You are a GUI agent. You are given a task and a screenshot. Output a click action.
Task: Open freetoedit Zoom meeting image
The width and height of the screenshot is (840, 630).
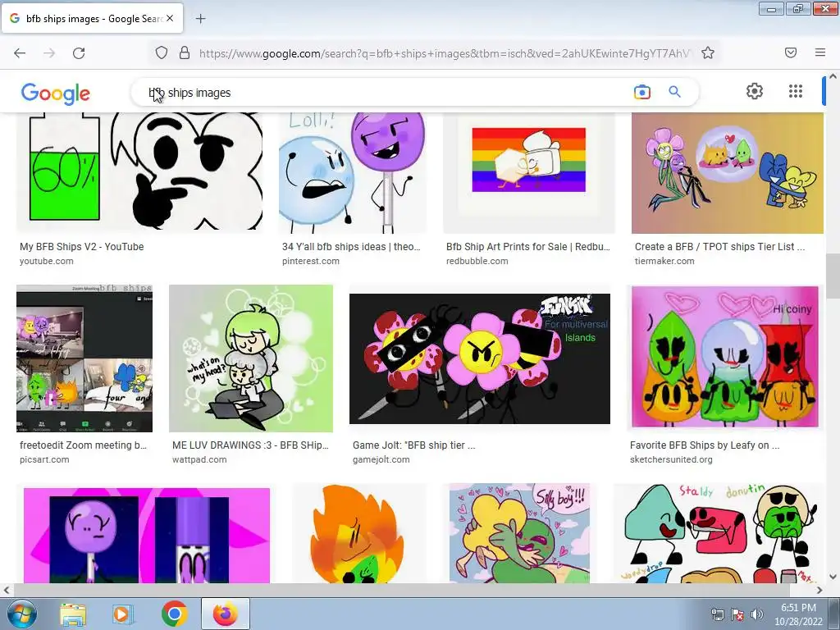(x=84, y=358)
